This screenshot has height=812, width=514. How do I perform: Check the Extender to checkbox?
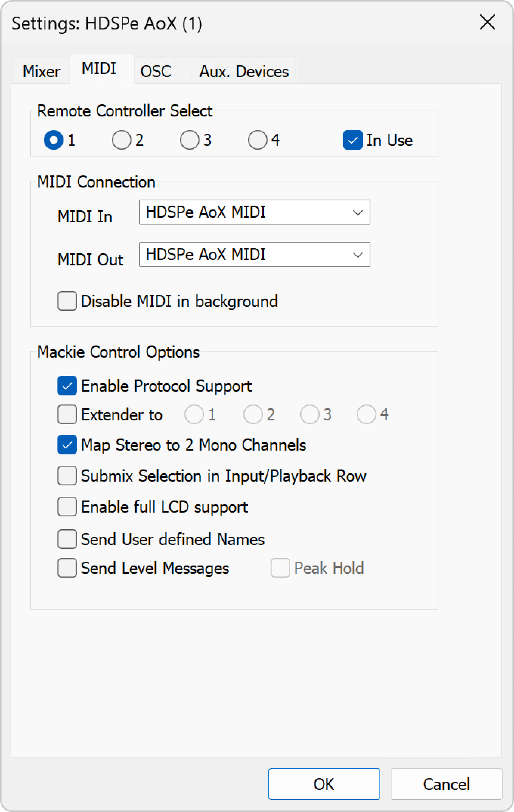point(67,415)
